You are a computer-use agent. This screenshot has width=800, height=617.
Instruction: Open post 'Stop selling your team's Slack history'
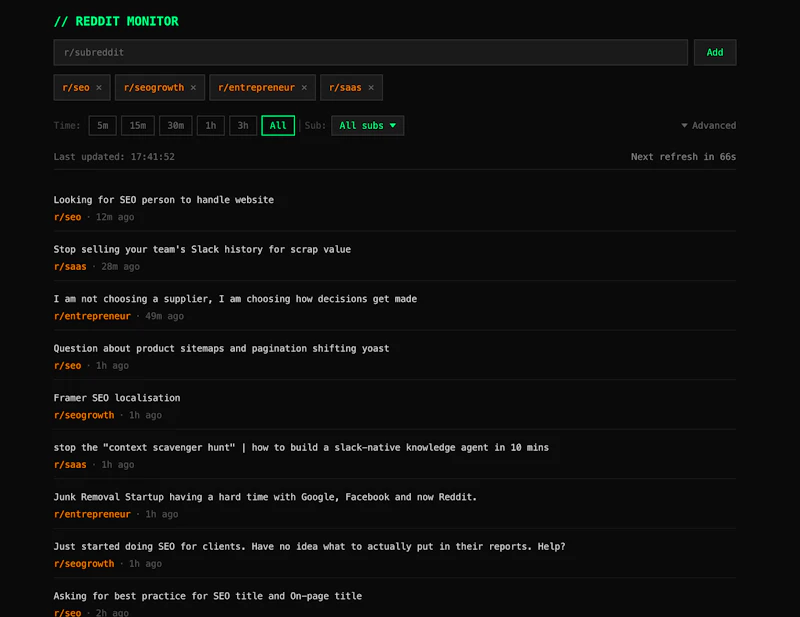point(202,250)
